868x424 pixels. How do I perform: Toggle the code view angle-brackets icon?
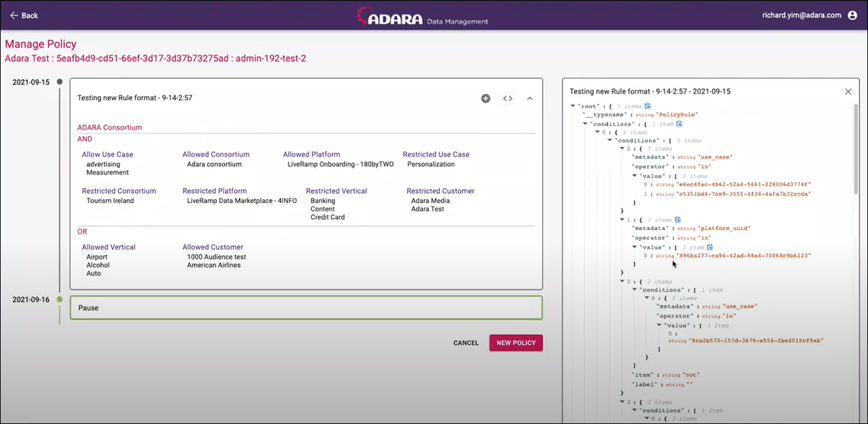click(507, 98)
